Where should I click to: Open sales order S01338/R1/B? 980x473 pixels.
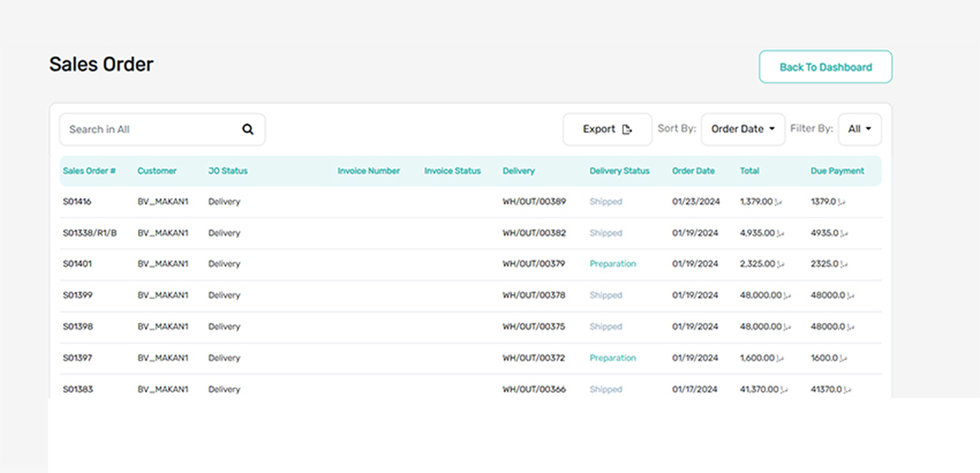tap(90, 233)
